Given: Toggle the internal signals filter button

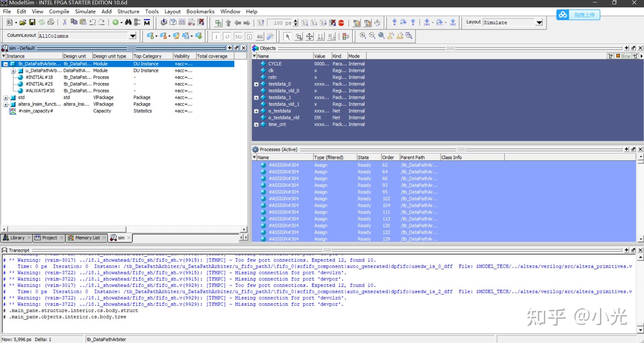Looking at the screenshot, I should [249, 36].
